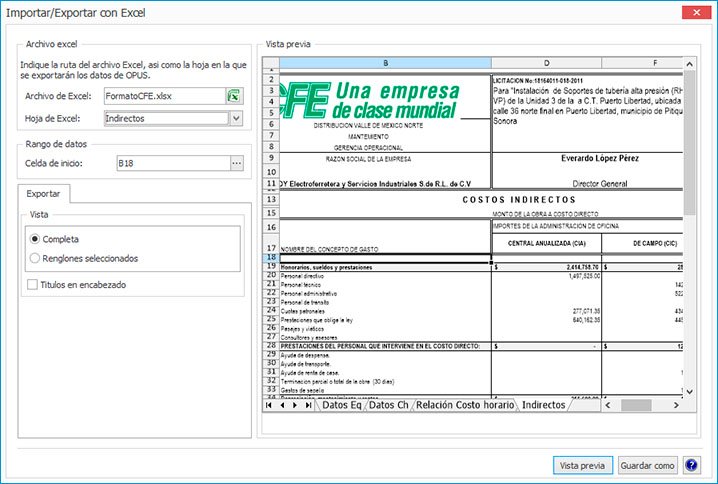Click the Guardar como button
The height and width of the screenshot is (484, 718).
pos(647,465)
